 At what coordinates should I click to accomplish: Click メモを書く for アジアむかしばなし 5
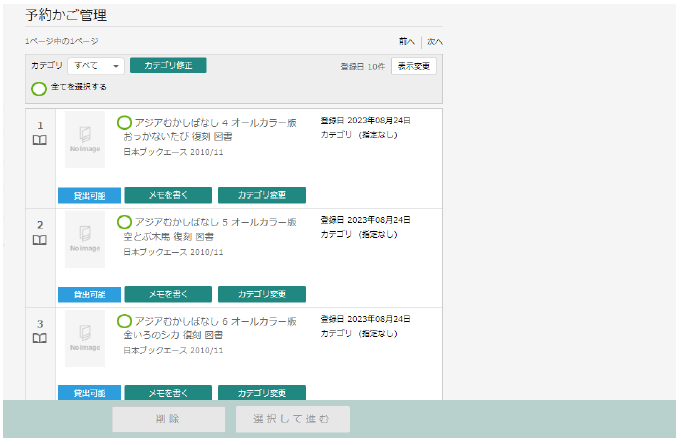coord(168,294)
